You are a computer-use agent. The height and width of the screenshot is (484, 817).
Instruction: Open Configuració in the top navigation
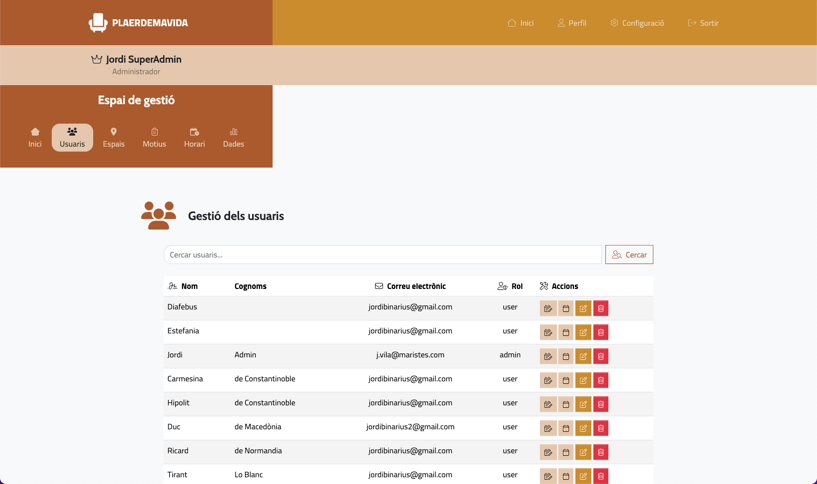(637, 23)
